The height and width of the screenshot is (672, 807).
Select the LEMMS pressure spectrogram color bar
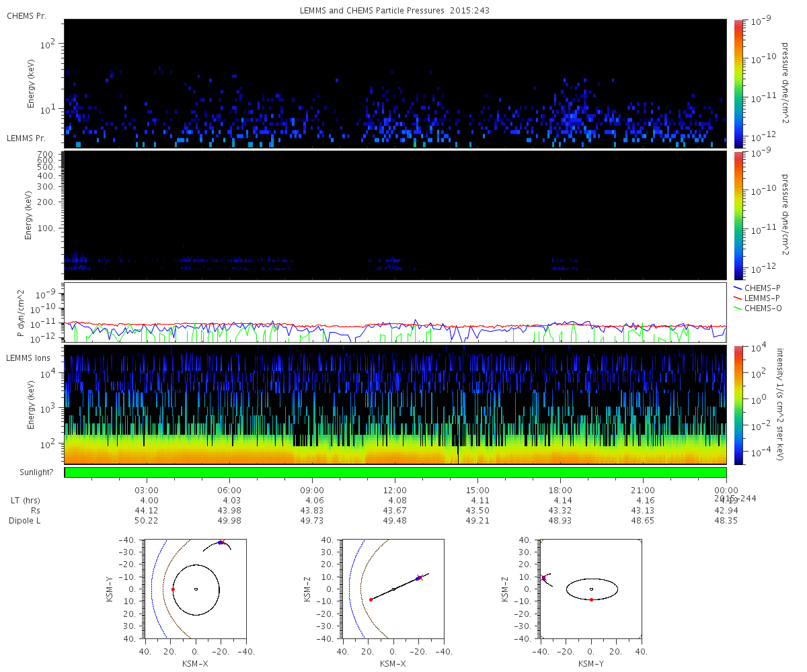click(x=738, y=215)
